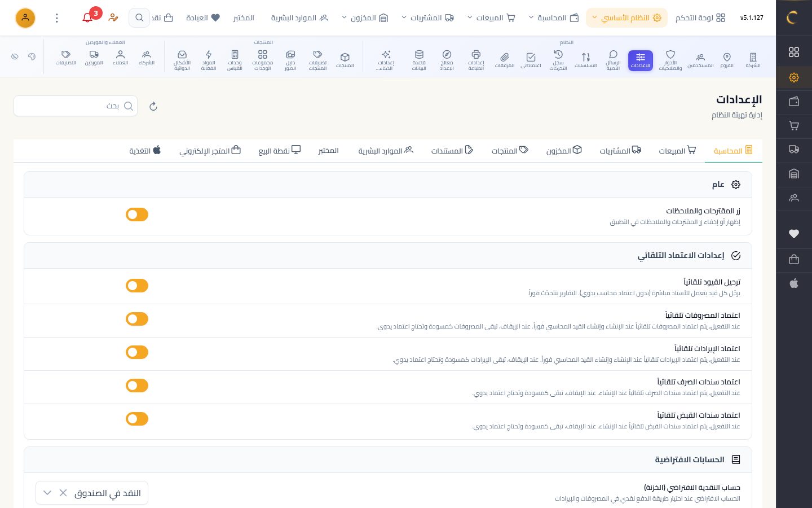Open AI Settings (إعدادات الذكاء) sparkle item
Image resolution: width=812 pixels, height=508 pixels.
[x=386, y=60]
